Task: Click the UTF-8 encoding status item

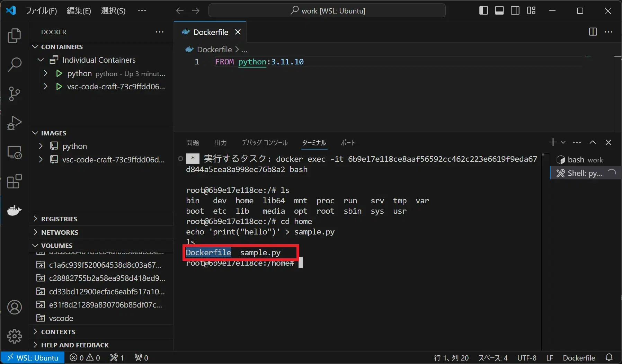Action: 526,358
